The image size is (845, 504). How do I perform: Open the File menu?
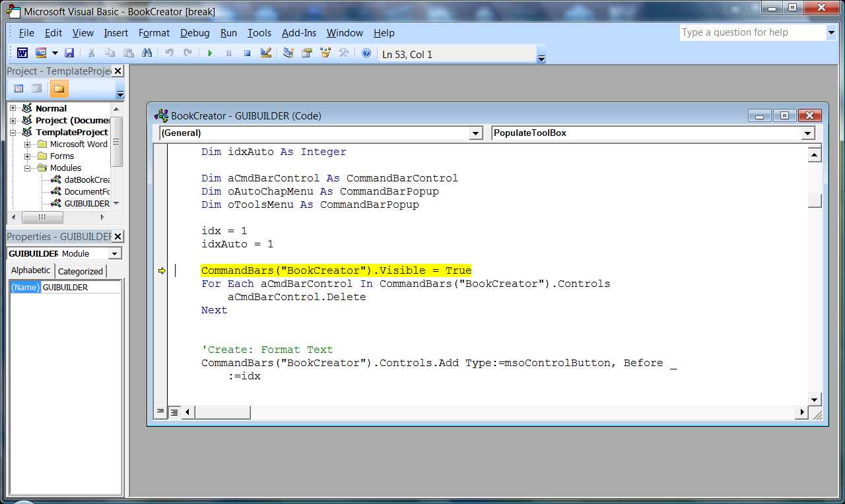[x=26, y=32]
